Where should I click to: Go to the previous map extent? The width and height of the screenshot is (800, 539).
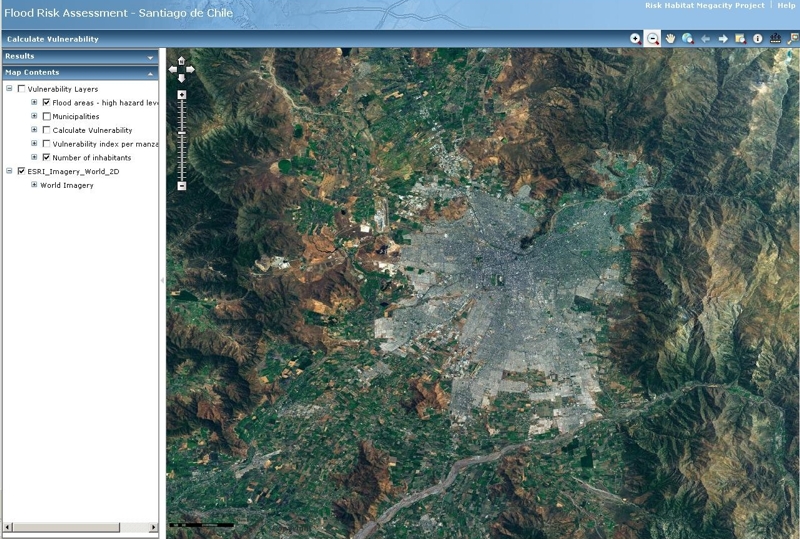tap(705, 38)
